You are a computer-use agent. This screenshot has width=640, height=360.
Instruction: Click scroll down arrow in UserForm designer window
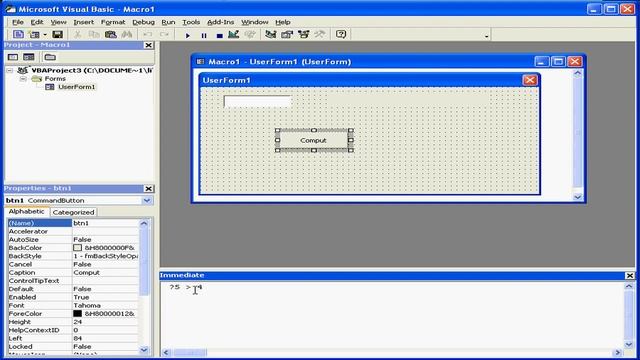click(x=578, y=197)
